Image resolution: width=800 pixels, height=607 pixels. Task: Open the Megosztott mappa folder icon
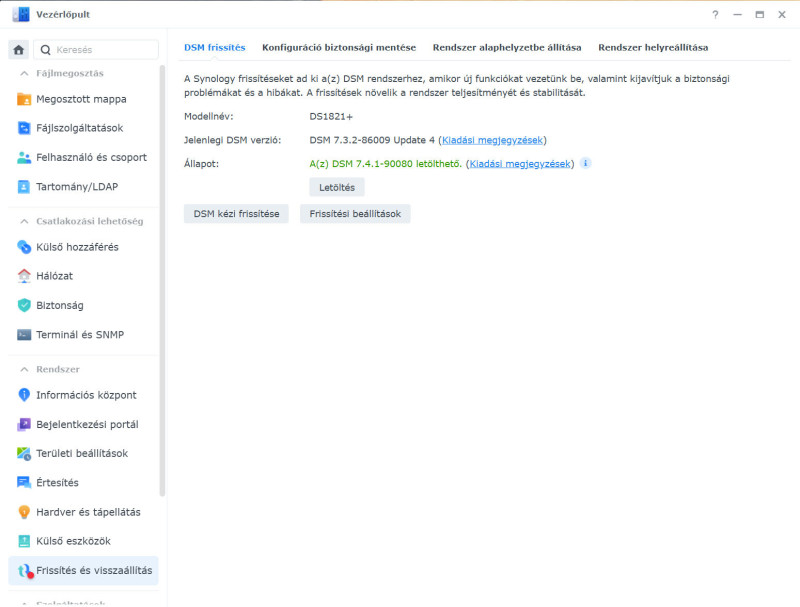[x=23, y=99]
